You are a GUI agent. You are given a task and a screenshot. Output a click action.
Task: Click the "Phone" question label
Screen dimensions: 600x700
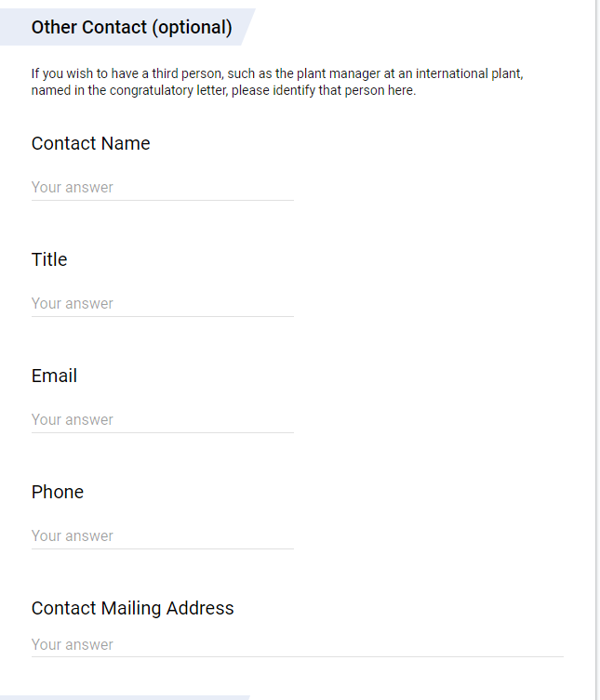click(58, 492)
